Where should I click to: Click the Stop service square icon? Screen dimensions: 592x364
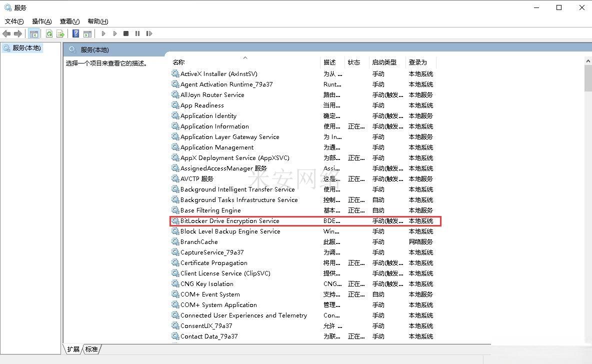tap(126, 33)
